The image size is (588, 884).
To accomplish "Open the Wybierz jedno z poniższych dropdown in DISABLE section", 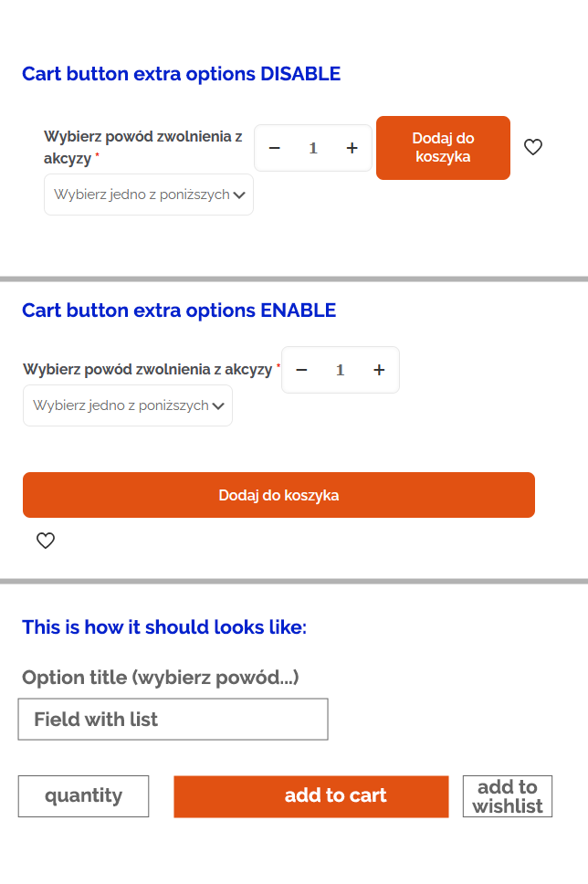I will pyautogui.click(x=148, y=195).
